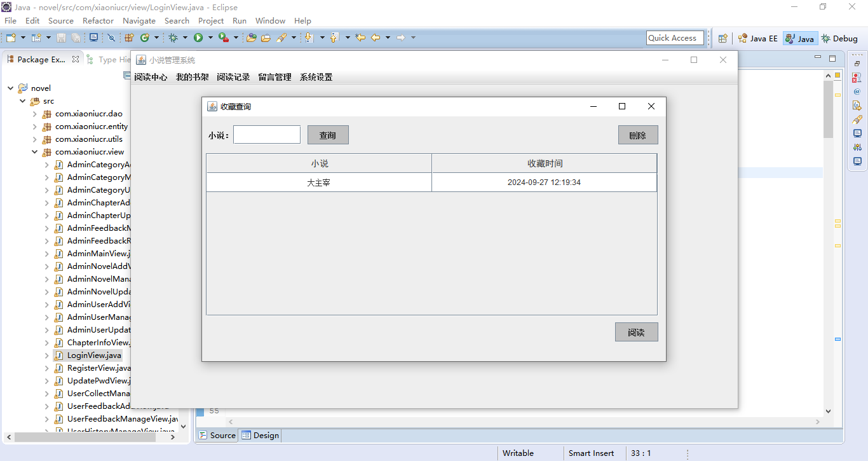Click the 阅读 button in dialog
Screen dimensions: 868x461
click(x=636, y=332)
